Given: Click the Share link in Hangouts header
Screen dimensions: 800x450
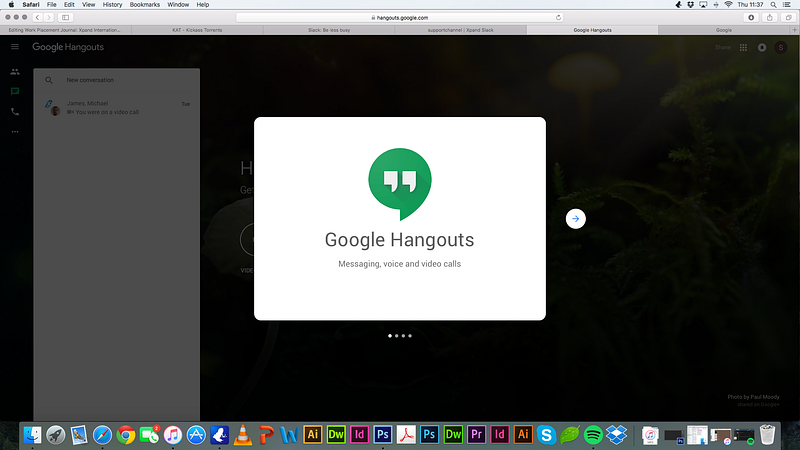Looking at the screenshot, I should click(x=722, y=47).
